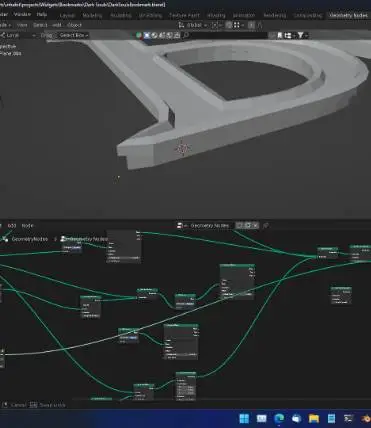The width and height of the screenshot is (371, 428).
Task: Open the Add menu in node editor
Action: pos(12,226)
